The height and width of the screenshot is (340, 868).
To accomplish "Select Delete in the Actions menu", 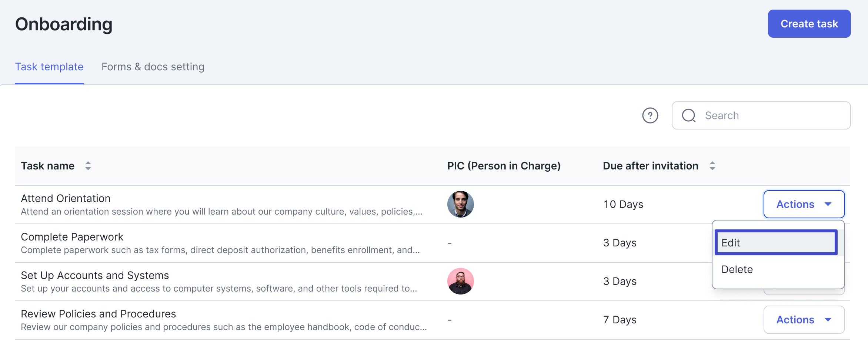I will click(x=737, y=269).
